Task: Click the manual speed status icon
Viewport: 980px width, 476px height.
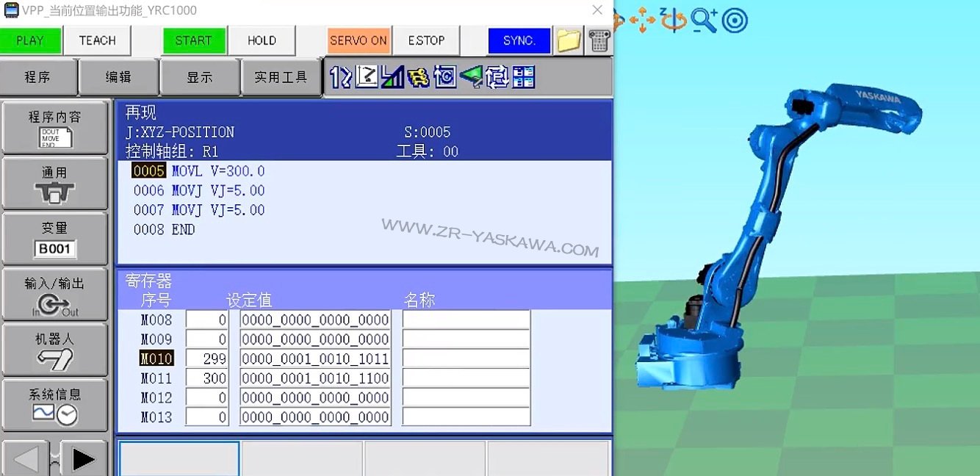Action: pos(392,77)
